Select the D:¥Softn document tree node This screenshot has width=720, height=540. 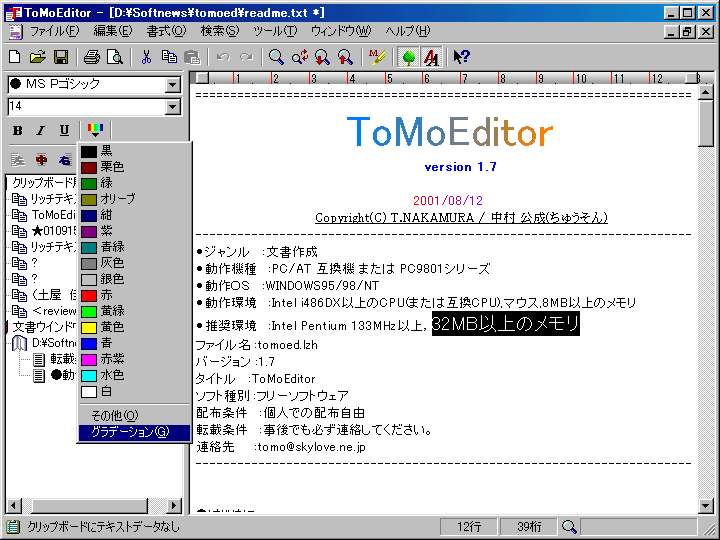point(53,343)
